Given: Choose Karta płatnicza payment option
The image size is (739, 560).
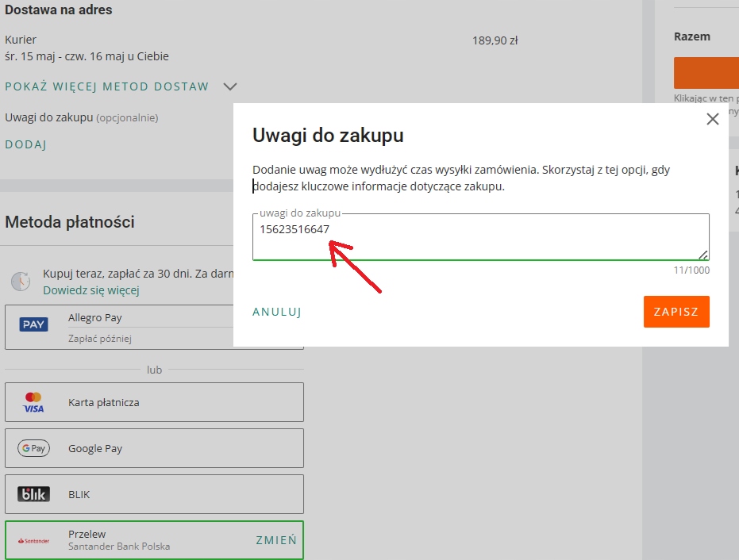Looking at the screenshot, I should [x=154, y=402].
